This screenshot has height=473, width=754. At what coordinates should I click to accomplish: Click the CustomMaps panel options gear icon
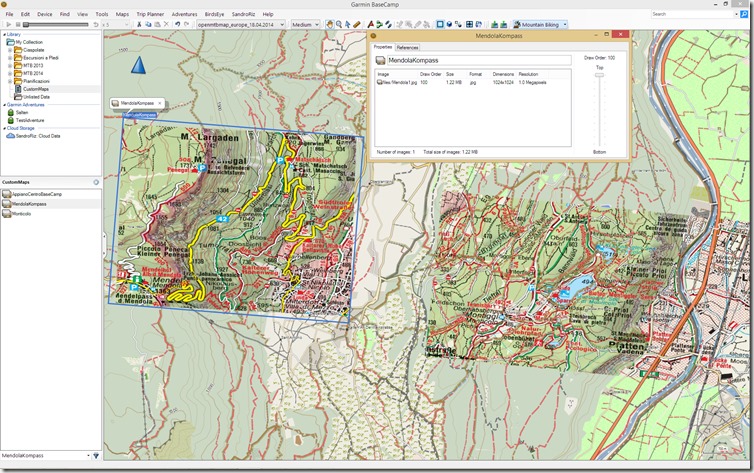[x=96, y=182]
